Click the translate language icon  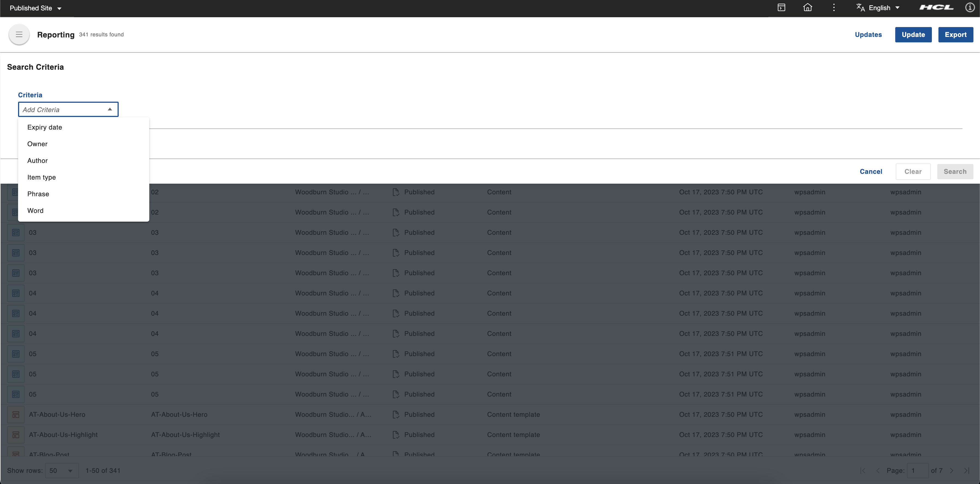860,8
